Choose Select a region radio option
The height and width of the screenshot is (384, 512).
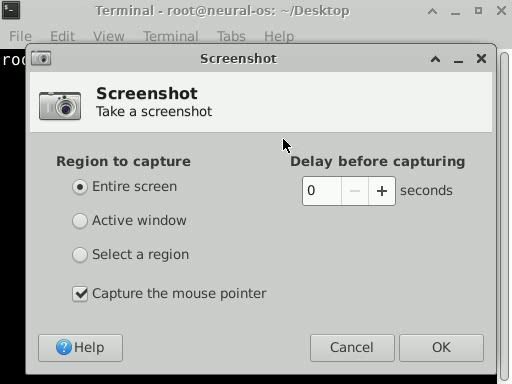pos(80,255)
